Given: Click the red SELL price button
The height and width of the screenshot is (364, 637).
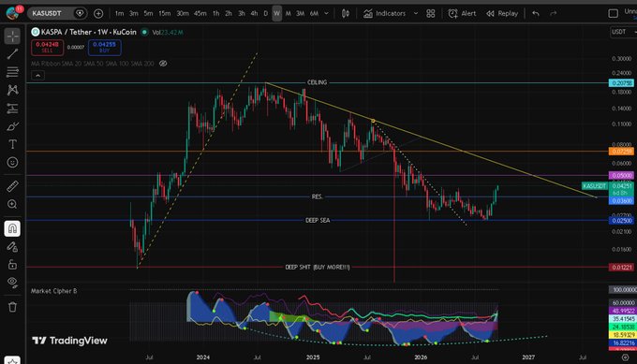Looking at the screenshot, I should pyautogui.click(x=47, y=48).
